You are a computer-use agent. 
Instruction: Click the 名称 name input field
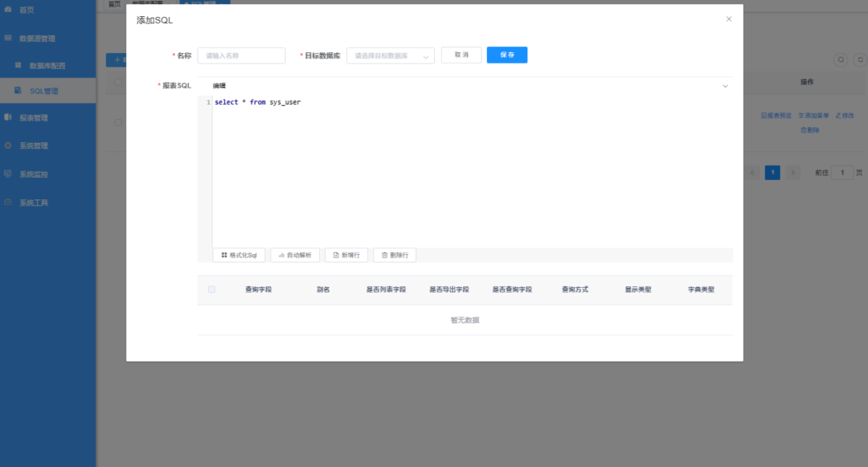[x=241, y=55]
